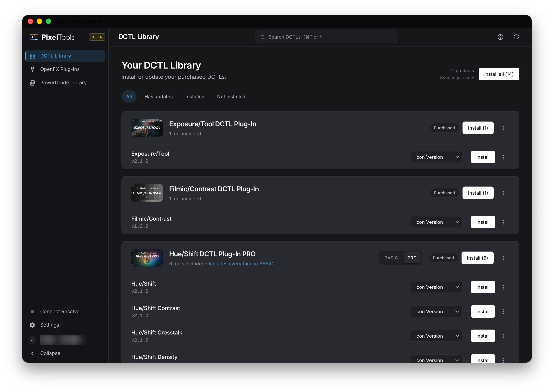Image resolution: width=554 pixels, height=392 pixels.
Task: Select the All filter tab
Action: click(x=129, y=97)
